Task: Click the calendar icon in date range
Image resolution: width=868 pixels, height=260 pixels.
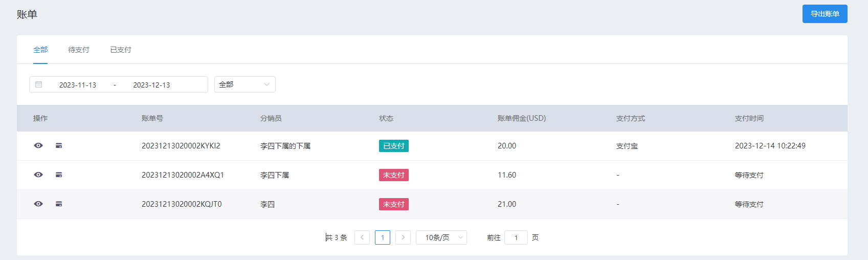Action: pos(39,84)
